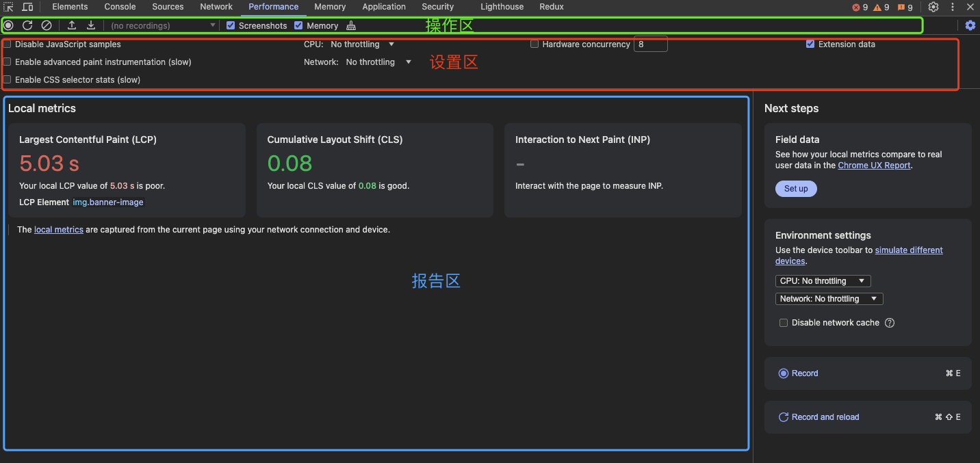Switch to the Lighthouse tab

[502, 7]
